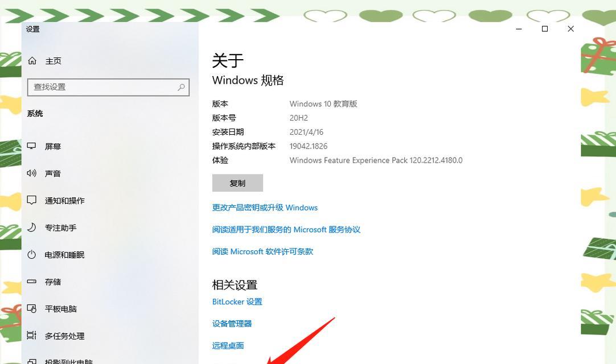This screenshot has width=616, height=364.
Task: Select the Sound (声音) speaker icon
Action: 31,173
